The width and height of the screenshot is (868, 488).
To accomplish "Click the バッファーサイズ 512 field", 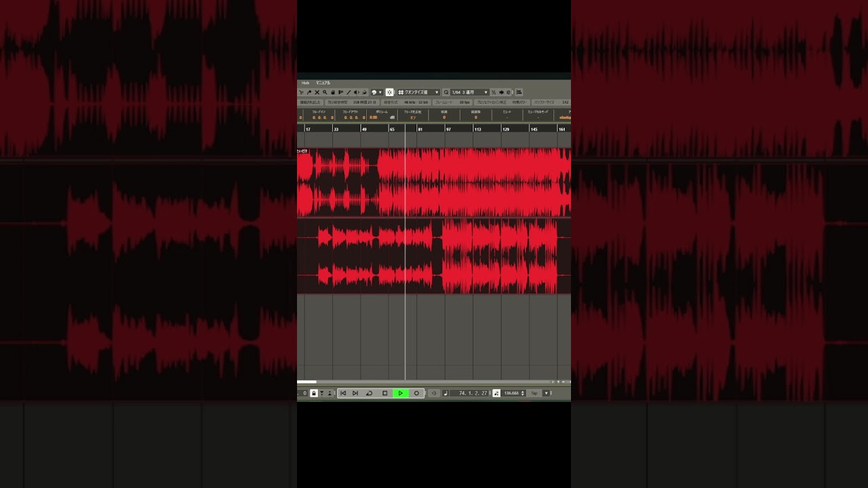I will [x=551, y=102].
